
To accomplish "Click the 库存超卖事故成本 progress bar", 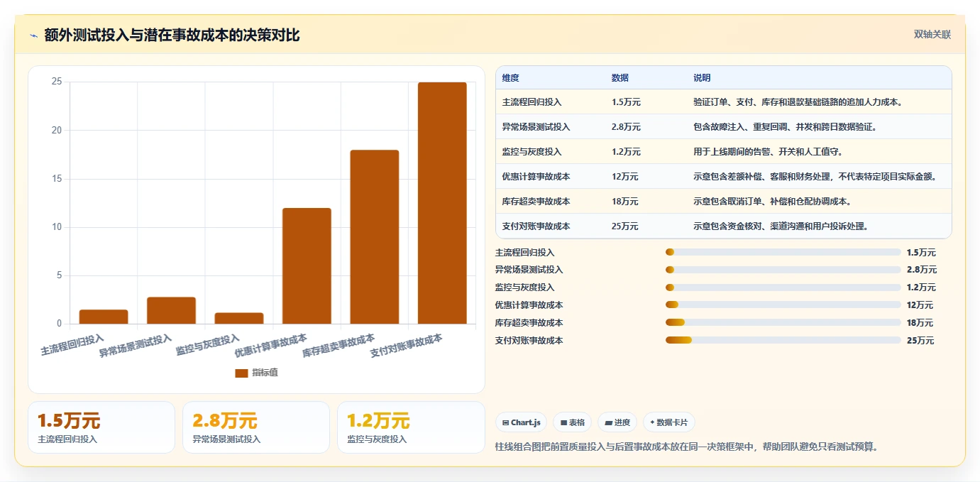I will coord(783,323).
